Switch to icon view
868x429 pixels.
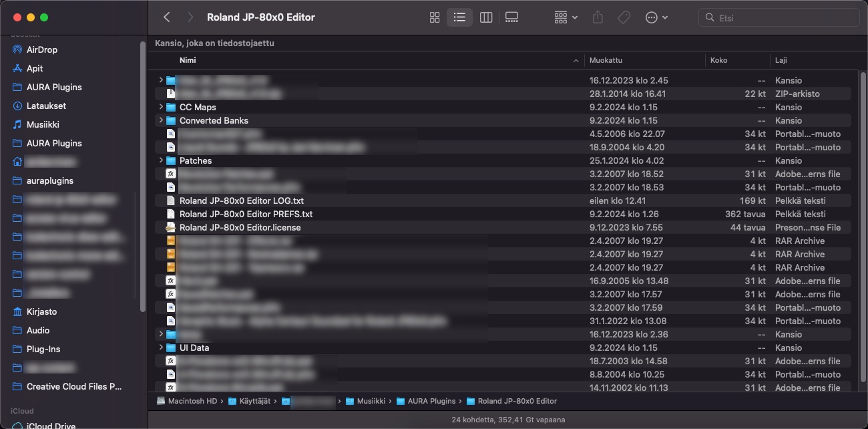pos(435,17)
